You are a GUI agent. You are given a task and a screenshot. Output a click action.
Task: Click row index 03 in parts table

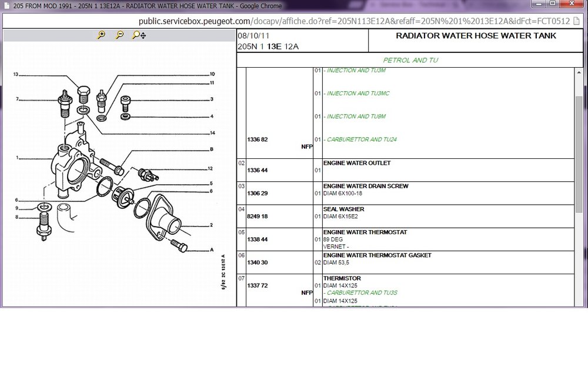pos(241,186)
